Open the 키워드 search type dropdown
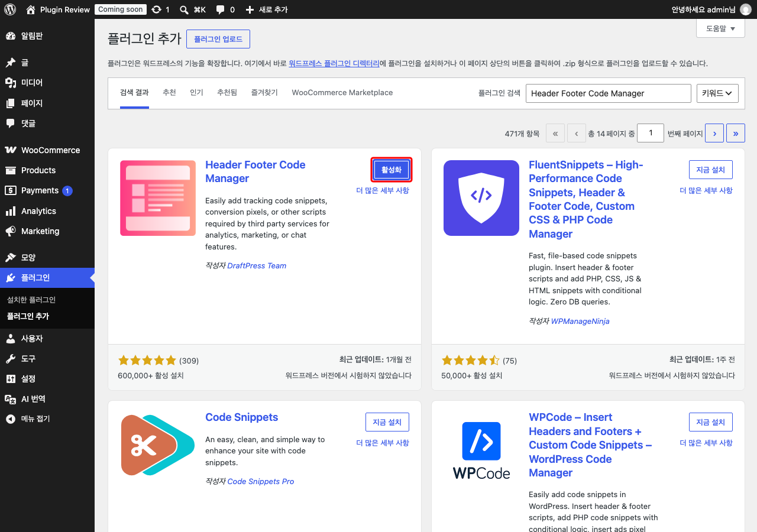Viewport: 757px width, 532px height. coord(718,93)
